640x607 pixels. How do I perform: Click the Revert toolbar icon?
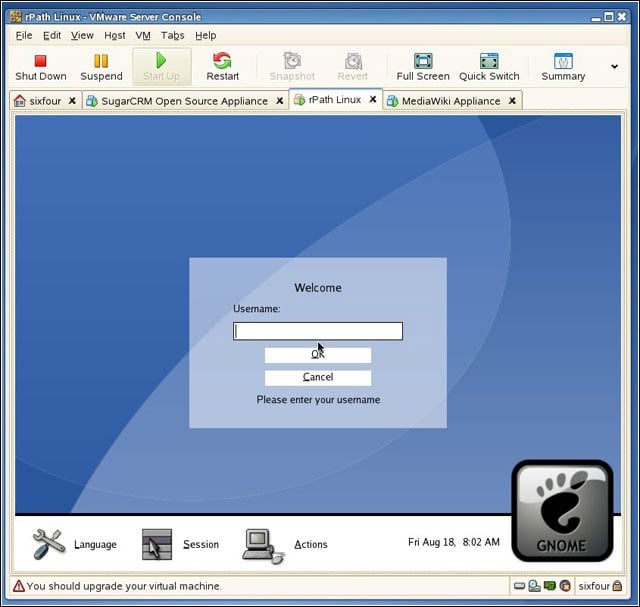(x=353, y=61)
